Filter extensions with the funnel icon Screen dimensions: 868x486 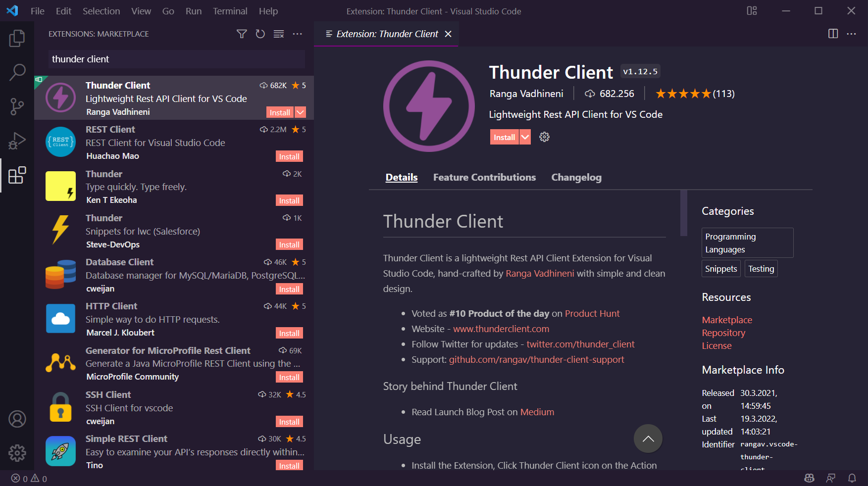tap(242, 34)
